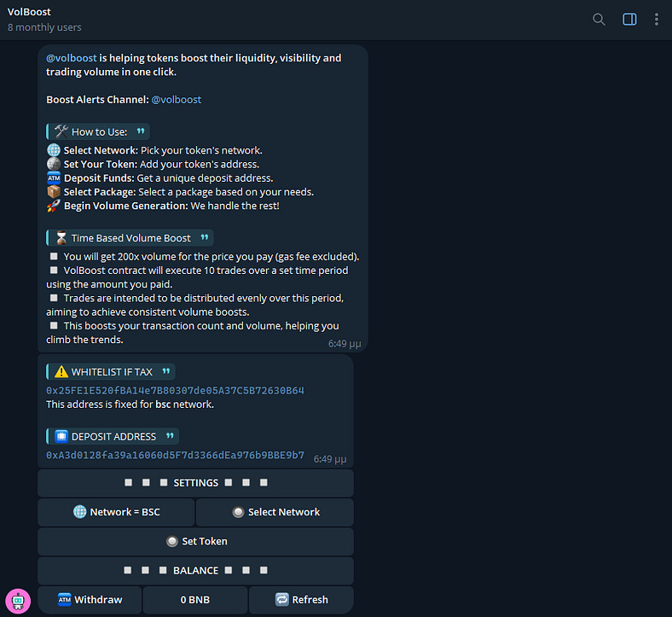The height and width of the screenshot is (617, 672).
Task: Click the hourglass emoji
Action: [61, 238]
